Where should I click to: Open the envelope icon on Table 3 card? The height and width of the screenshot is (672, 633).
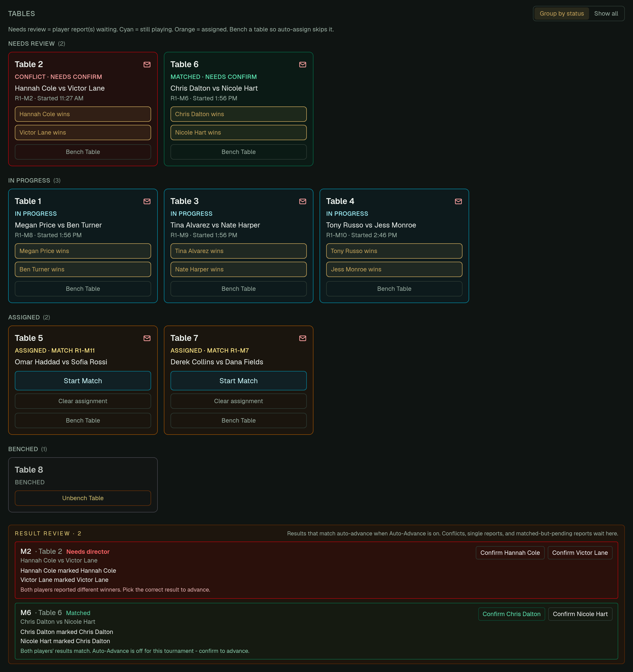pyautogui.click(x=303, y=201)
